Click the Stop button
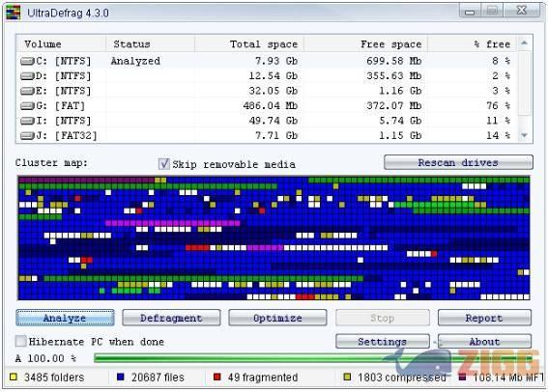The image size is (548, 392). [x=383, y=318]
